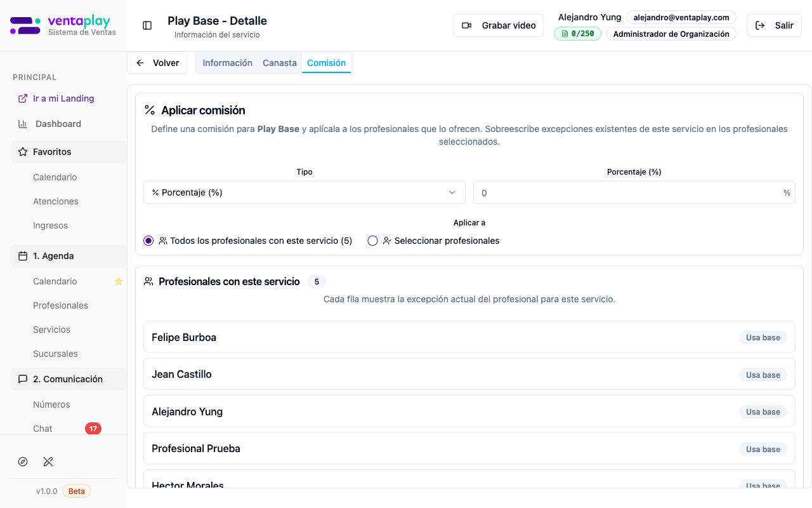Click the ventaplay logo icon
812x508 pixels.
click(x=25, y=25)
